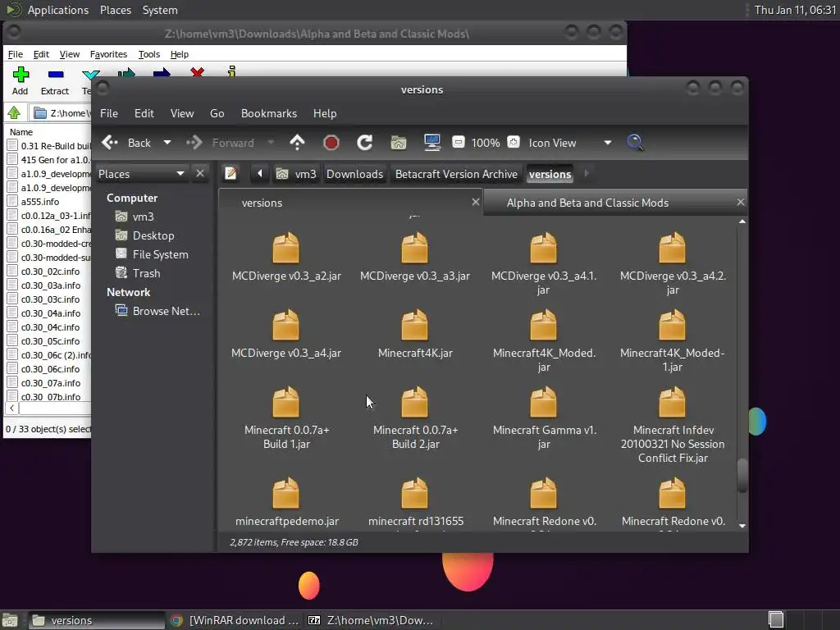Image resolution: width=840 pixels, height=630 pixels.
Task: Click Extract in 7-Zip toolbar
Action: pyautogui.click(x=55, y=81)
